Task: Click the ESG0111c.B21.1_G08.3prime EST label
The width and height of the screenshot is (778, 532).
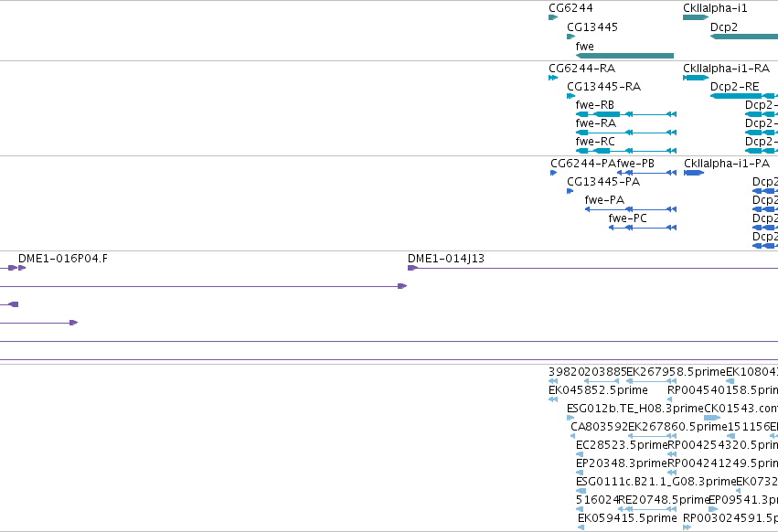Action: 655,482
